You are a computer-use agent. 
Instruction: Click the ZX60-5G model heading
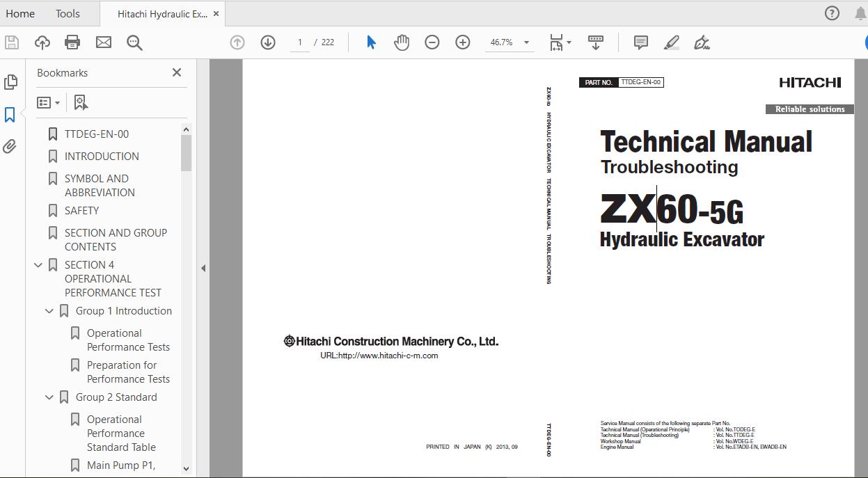tap(671, 209)
